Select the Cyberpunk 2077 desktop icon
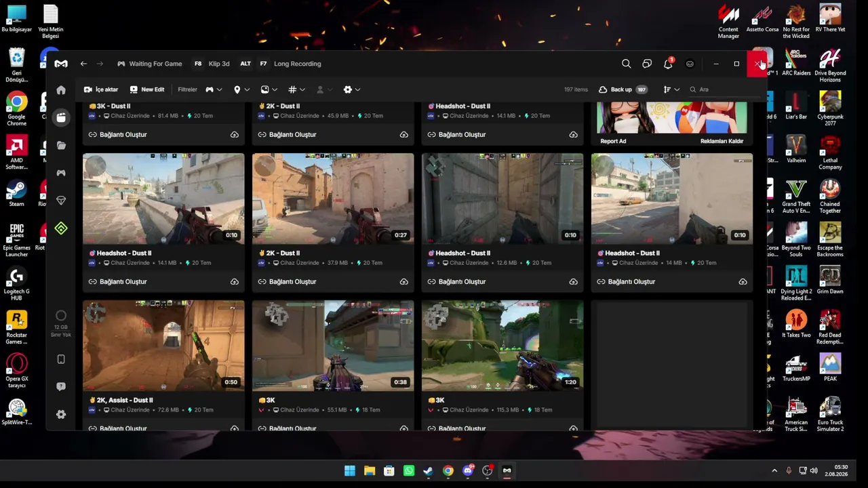The image size is (868, 488). click(x=830, y=108)
